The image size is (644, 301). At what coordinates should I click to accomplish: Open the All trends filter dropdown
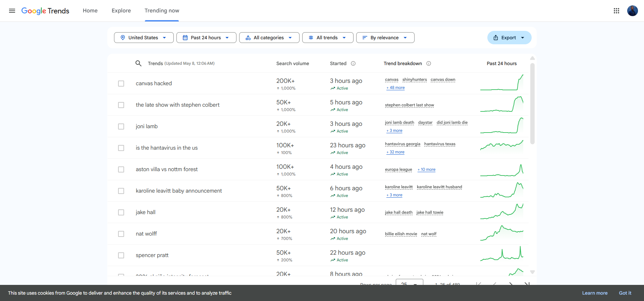327,38
